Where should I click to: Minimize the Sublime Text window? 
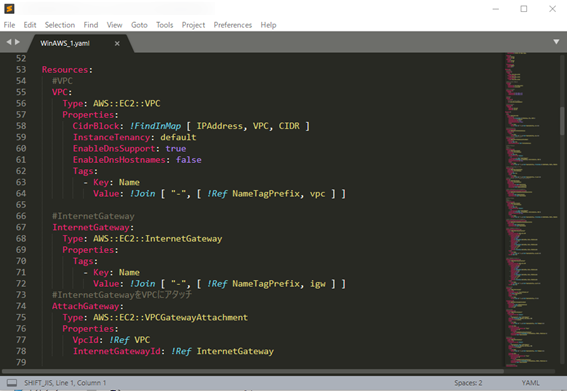[496, 9]
